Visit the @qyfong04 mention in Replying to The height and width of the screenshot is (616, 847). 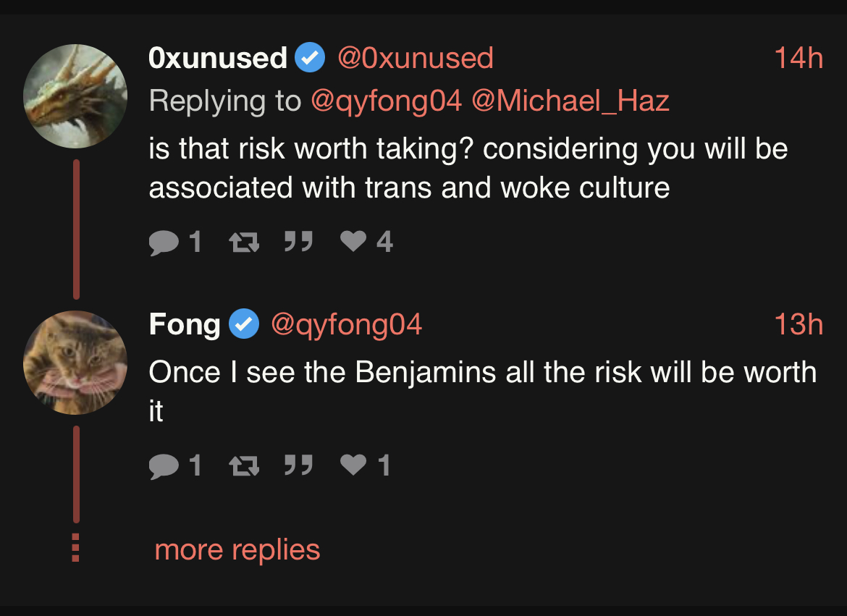386,101
